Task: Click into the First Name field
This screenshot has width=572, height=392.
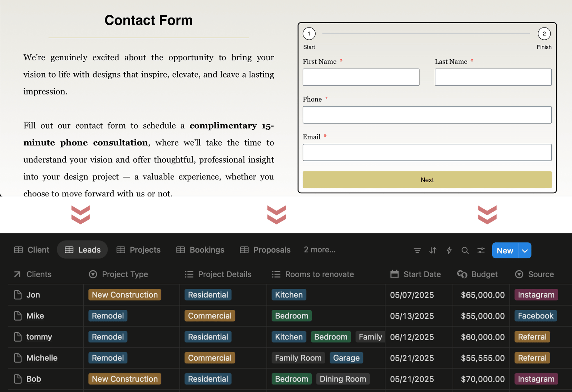Action: pos(361,77)
